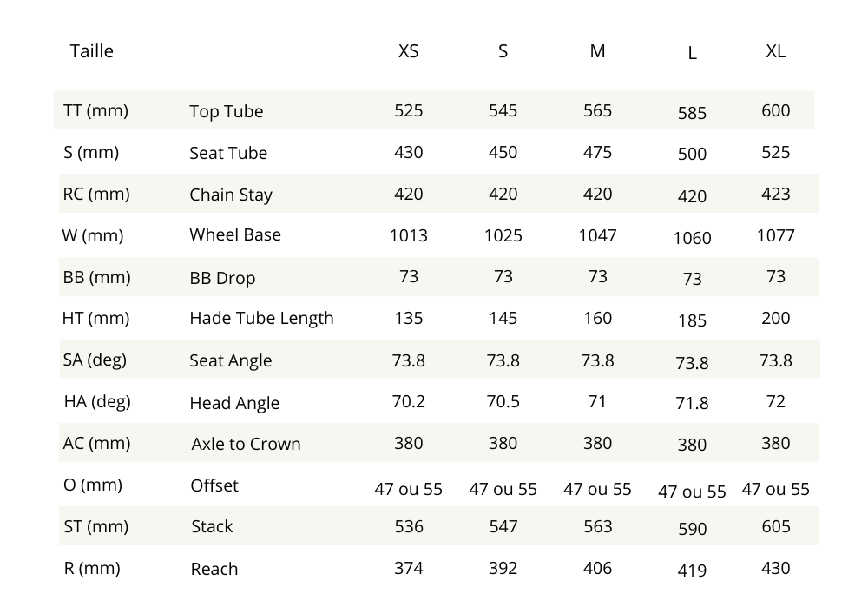This screenshot has height=614, width=868.
Task: Select the Reach value 374
Action: 408,568
